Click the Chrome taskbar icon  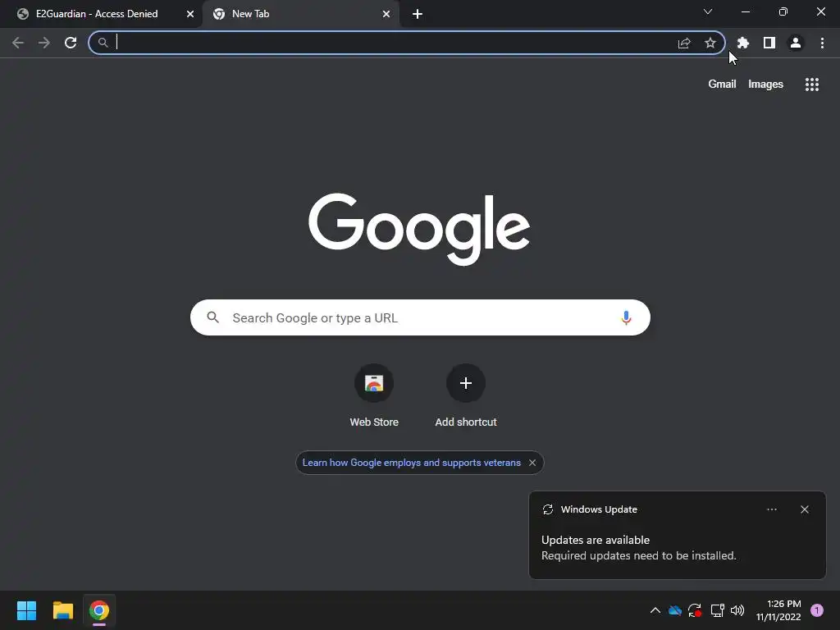99,610
